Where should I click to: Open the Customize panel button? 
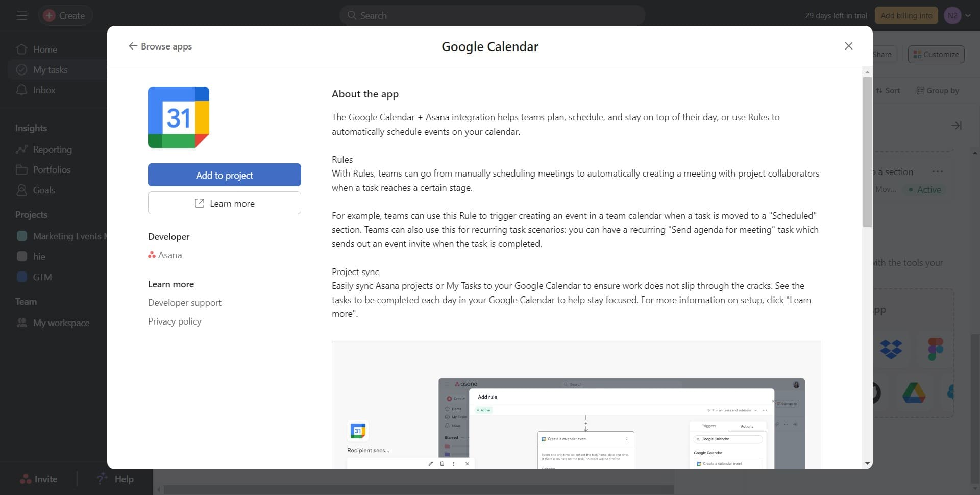click(936, 55)
